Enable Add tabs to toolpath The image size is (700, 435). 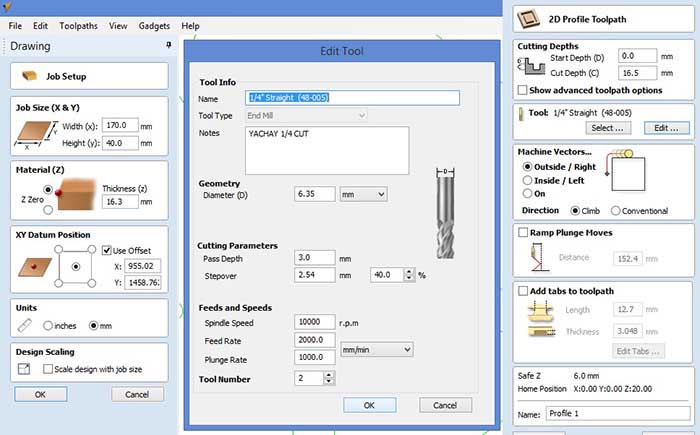522,291
